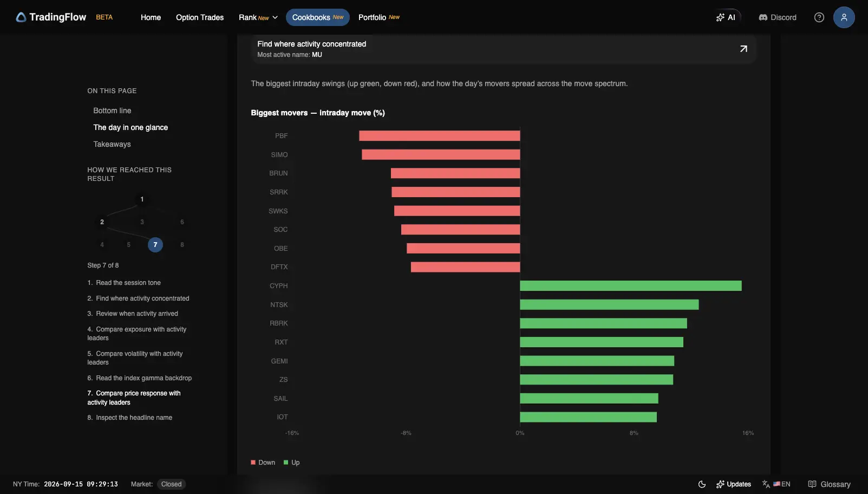Open step 'Review when activity arrived'
The width and height of the screenshot is (868, 494).
click(x=133, y=314)
